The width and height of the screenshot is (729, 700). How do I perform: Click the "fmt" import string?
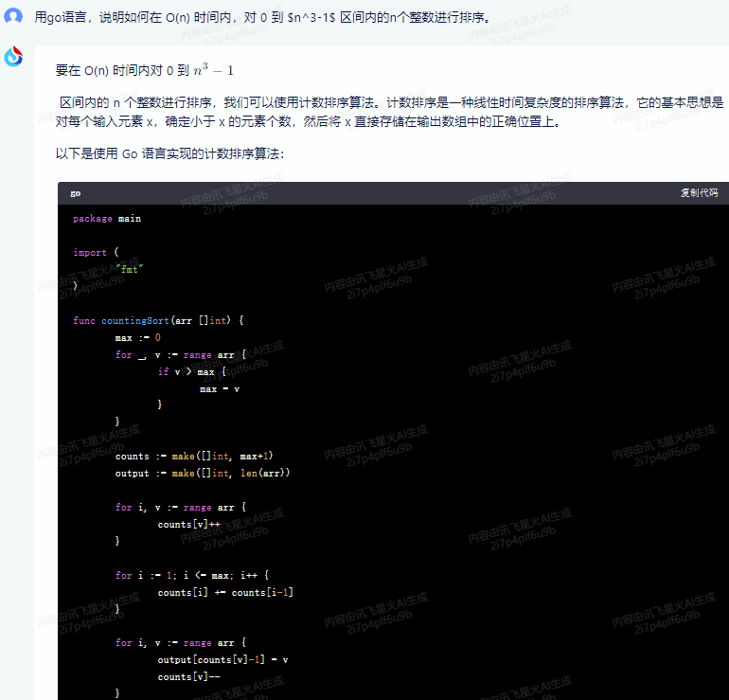tap(130, 269)
